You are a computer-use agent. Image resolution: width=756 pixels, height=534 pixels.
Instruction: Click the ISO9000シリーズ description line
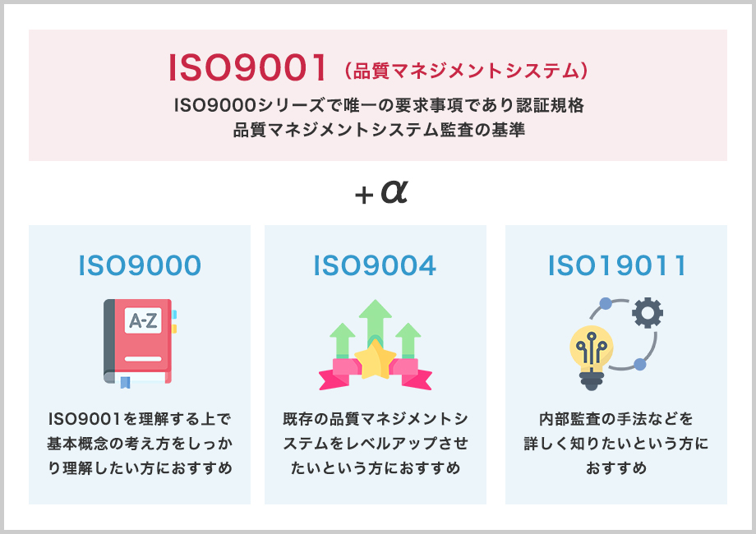pos(378,106)
